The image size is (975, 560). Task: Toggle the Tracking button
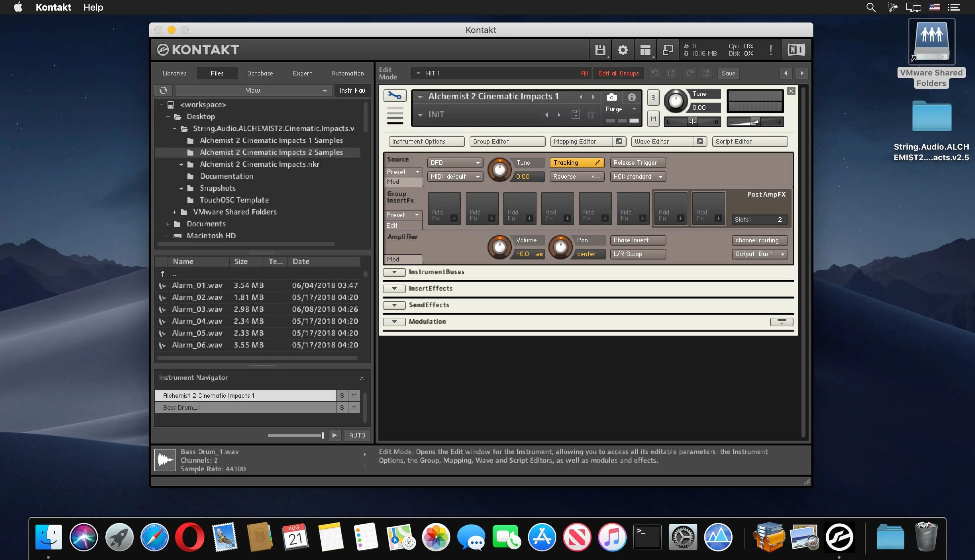pyautogui.click(x=576, y=163)
